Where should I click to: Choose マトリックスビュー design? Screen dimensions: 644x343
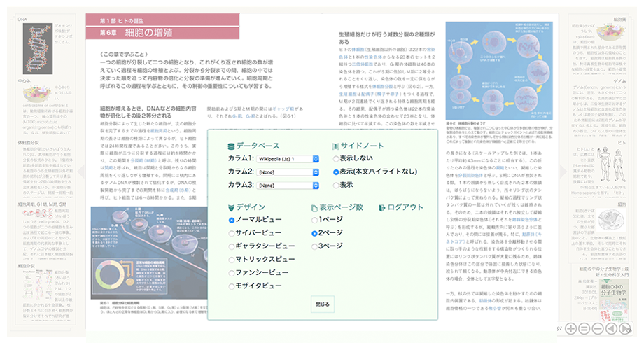pos(232,260)
